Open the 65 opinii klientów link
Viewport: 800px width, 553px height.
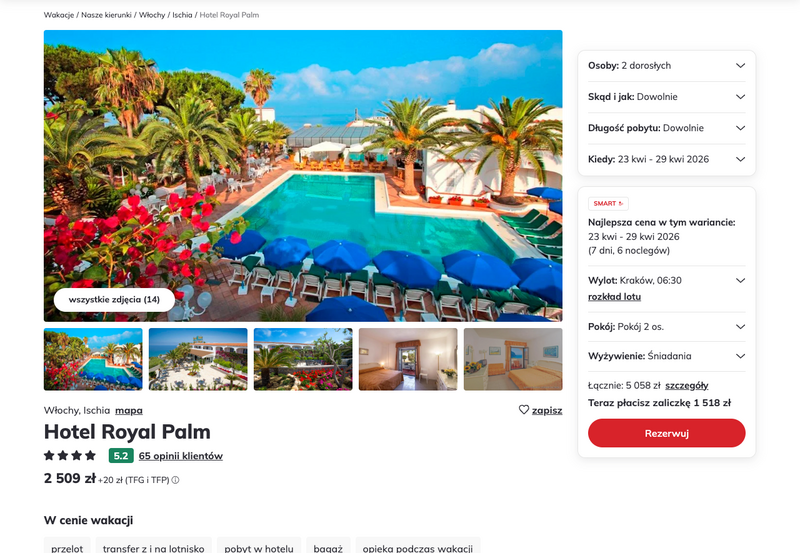pos(181,456)
